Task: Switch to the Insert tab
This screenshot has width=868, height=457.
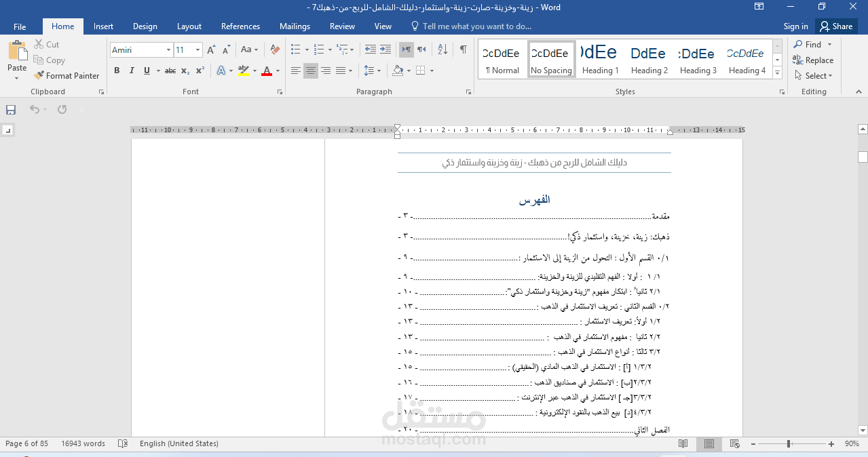Action: (x=103, y=26)
